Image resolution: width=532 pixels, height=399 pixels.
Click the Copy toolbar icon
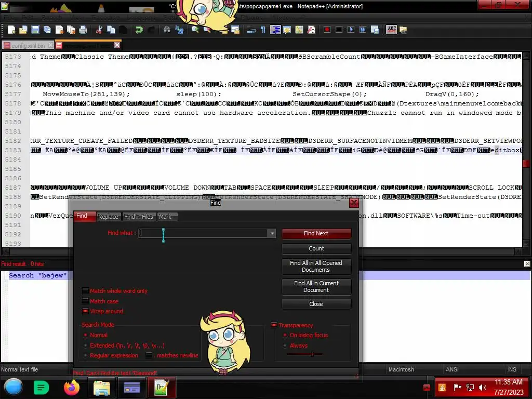pyautogui.click(x=111, y=30)
